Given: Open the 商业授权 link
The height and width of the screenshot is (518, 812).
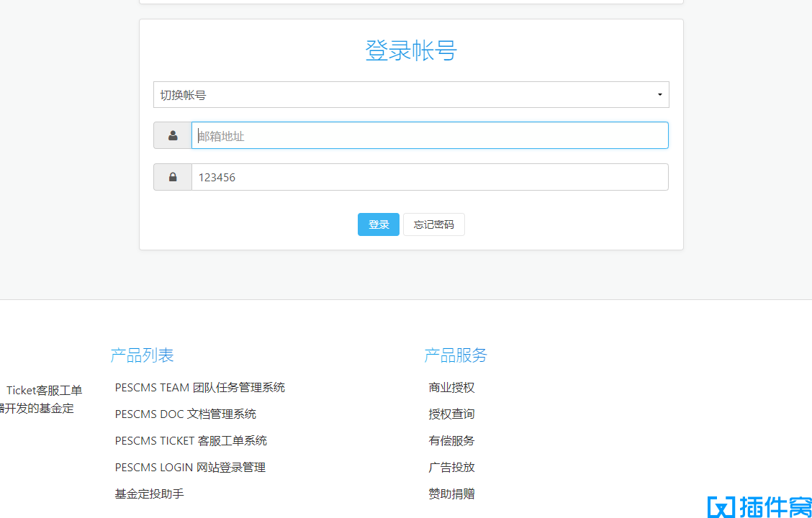Looking at the screenshot, I should pos(451,388).
